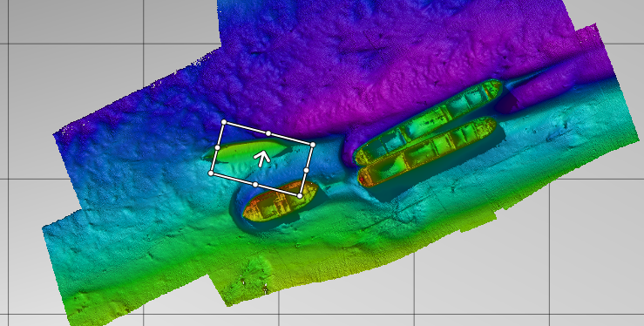Click the selection box's lower-left corner handle
This screenshot has width=644, height=326.
click(211, 173)
